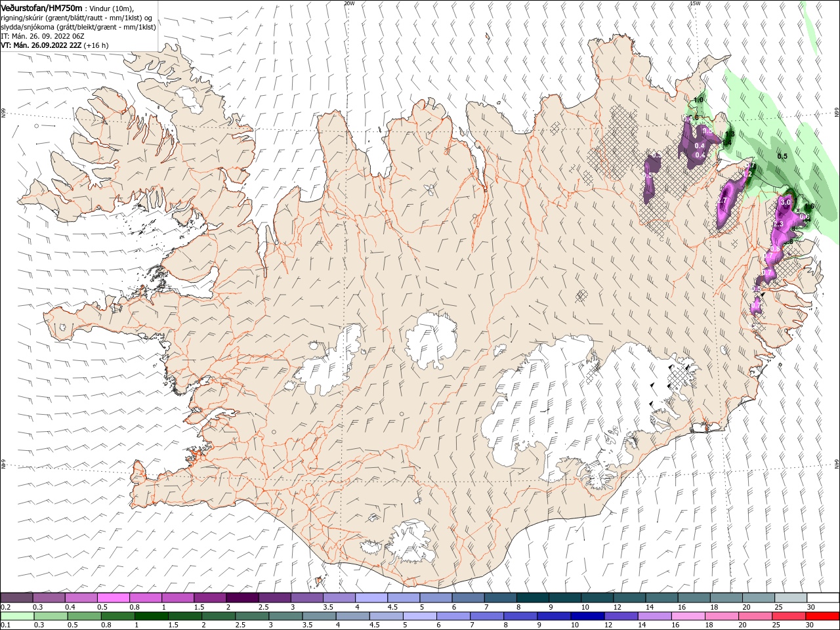
Task: Click the red-pink swatch between 25 and 30 in lower row
Action: [x=789, y=616]
